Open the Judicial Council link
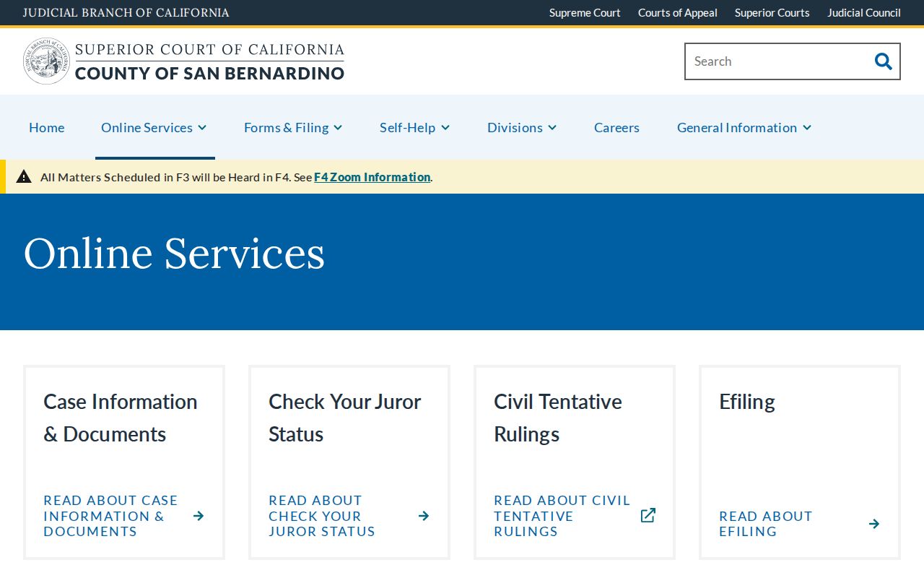The width and height of the screenshot is (924, 578). coord(864,13)
